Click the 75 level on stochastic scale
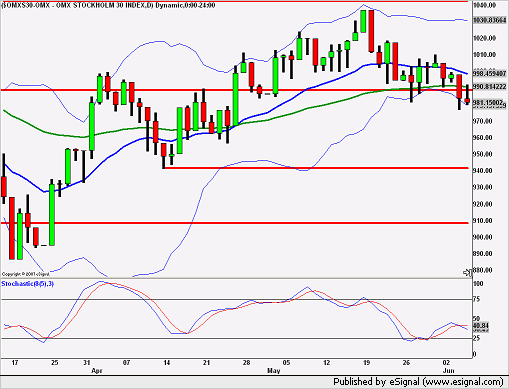 click(x=476, y=299)
